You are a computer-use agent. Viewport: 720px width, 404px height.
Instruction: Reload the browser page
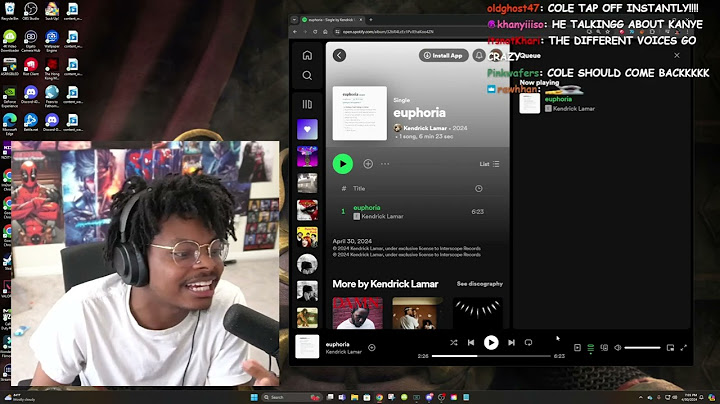(x=315, y=32)
